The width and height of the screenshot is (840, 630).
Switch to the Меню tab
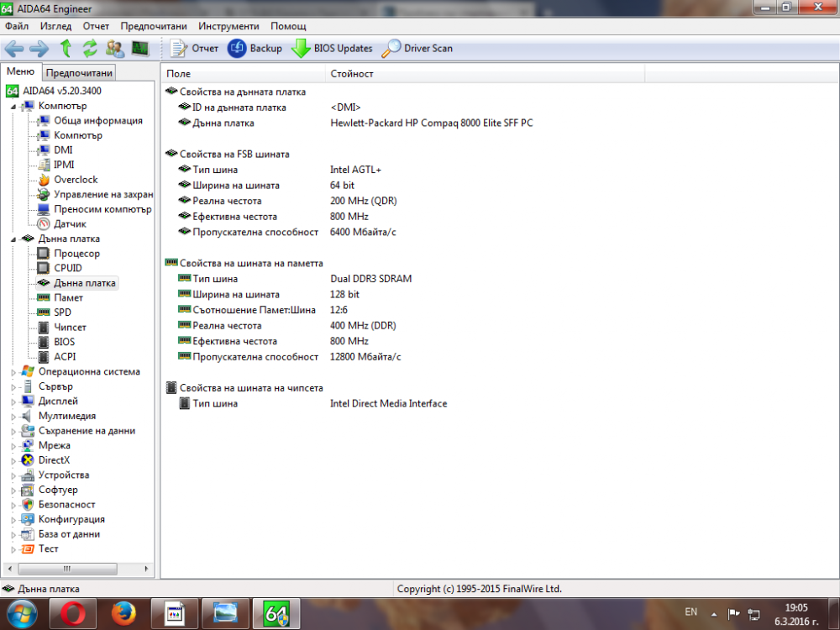[x=20, y=71]
